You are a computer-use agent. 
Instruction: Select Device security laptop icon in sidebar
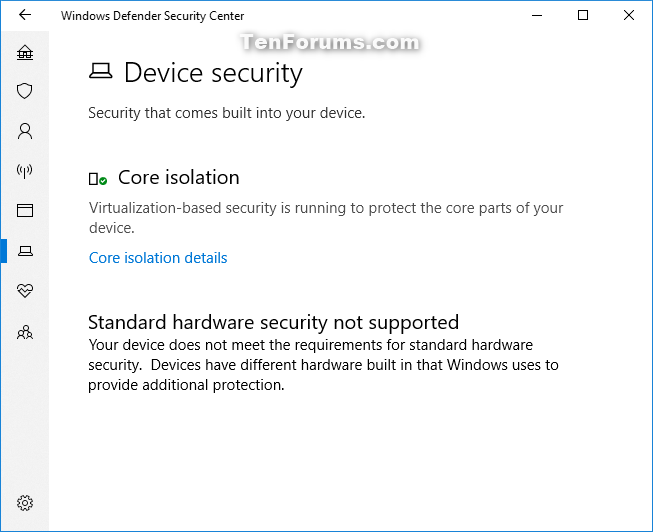coord(25,251)
